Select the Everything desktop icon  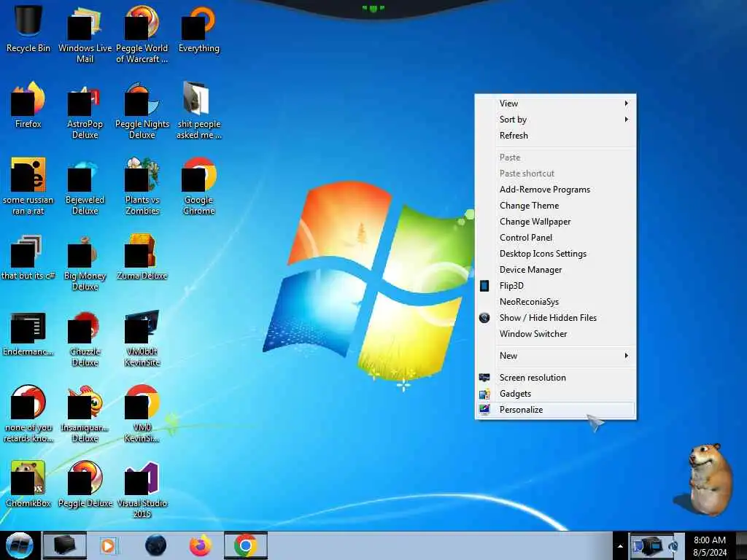coord(198,29)
